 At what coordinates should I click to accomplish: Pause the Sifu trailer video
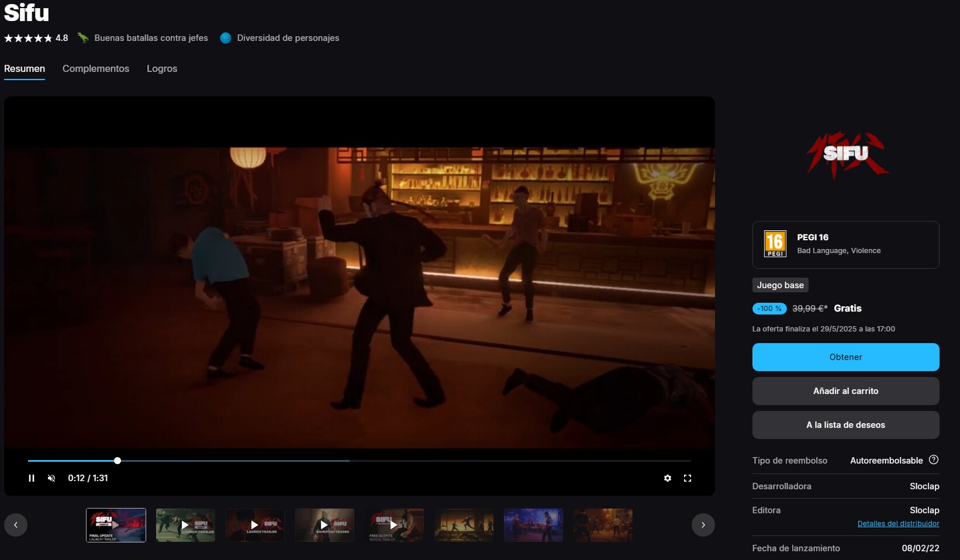pyautogui.click(x=32, y=478)
